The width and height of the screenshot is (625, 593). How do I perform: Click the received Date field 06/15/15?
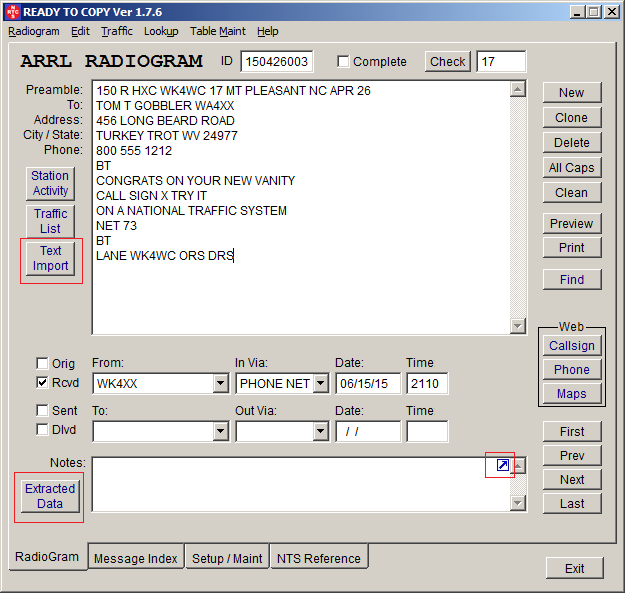pyautogui.click(x=368, y=383)
